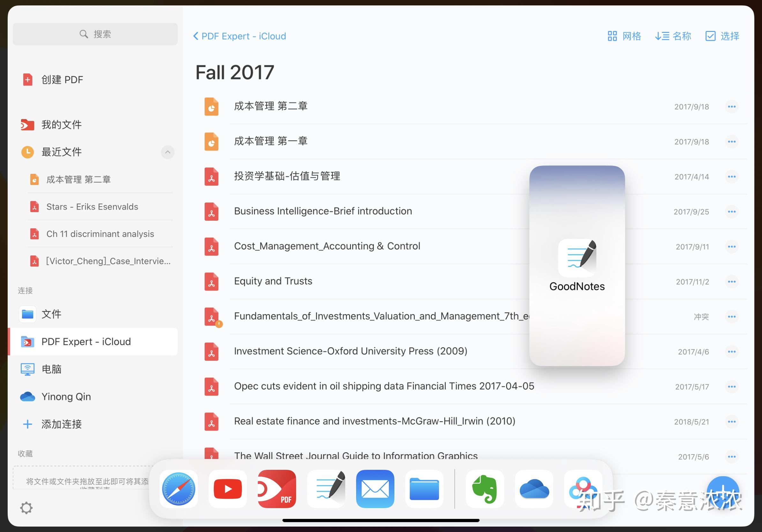Switch to grid view layout
The height and width of the screenshot is (532, 762).
624,36
